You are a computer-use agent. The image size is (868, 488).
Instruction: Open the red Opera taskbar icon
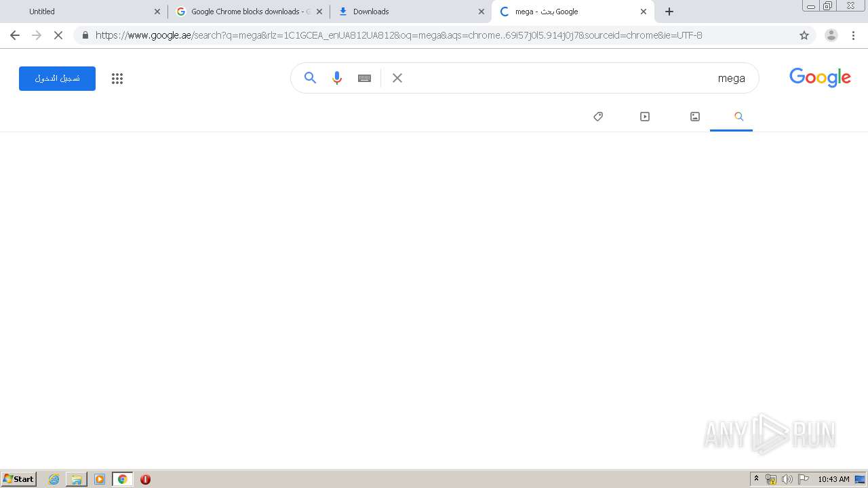click(145, 479)
